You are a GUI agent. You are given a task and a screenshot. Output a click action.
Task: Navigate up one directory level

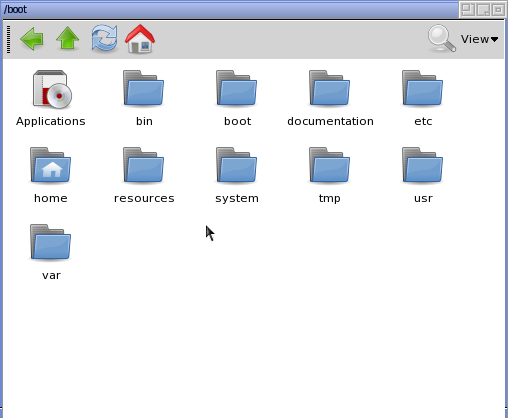tap(68, 39)
